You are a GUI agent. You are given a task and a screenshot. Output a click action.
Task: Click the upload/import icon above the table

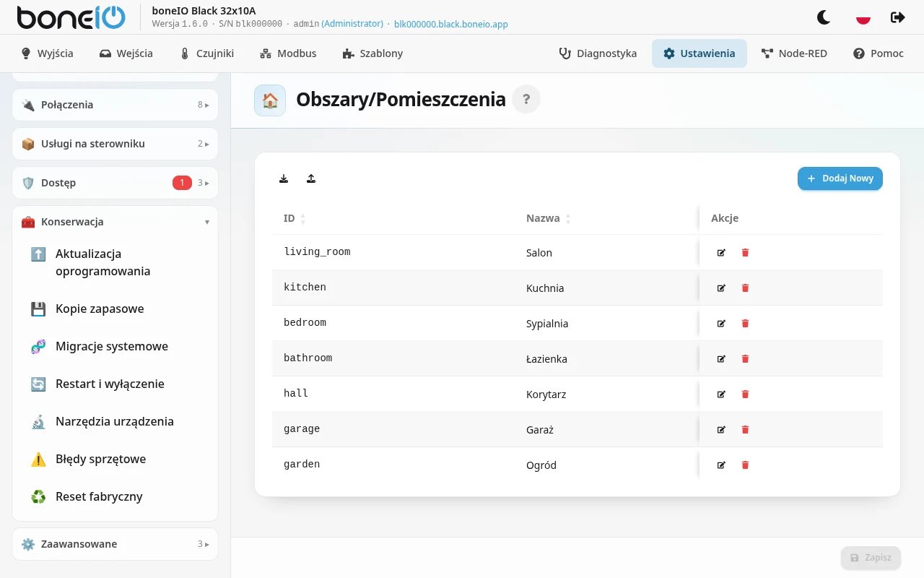(311, 178)
